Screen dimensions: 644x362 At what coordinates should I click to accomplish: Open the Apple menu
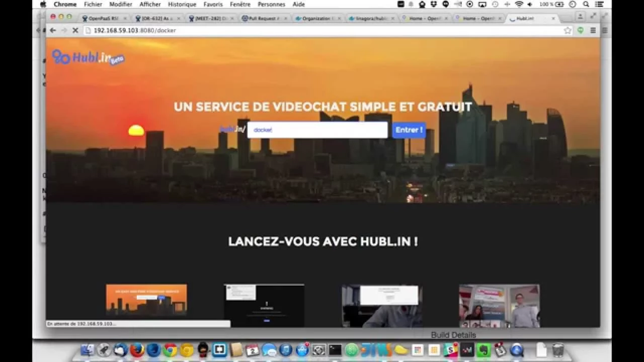point(43,4)
